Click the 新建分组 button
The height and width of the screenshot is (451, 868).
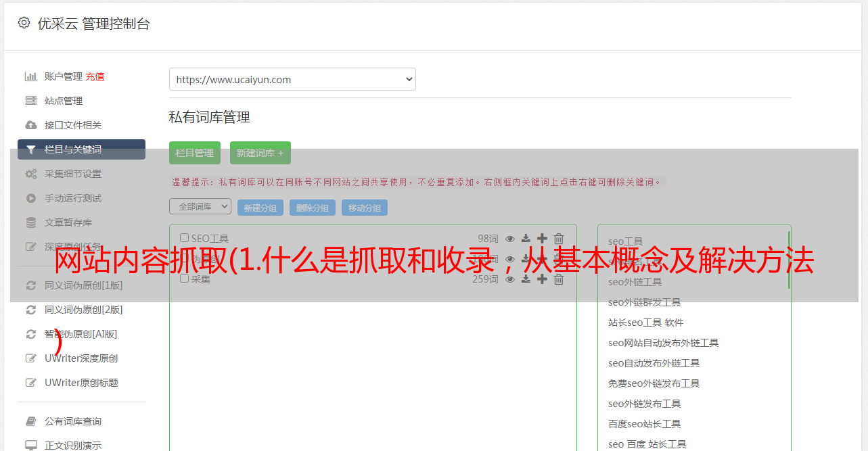pyautogui.click(x=260, y=208)
